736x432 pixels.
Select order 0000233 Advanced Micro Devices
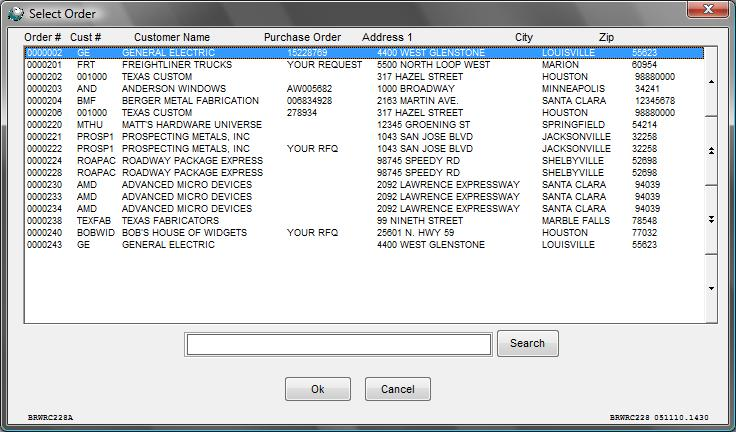click(365, 196)
